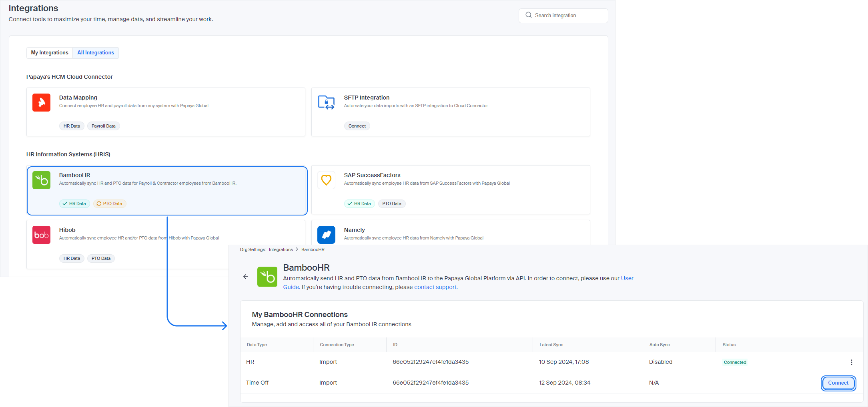Click the Data Mapping Papaya logo icon
The height and width of the screenshot is (407, 868).
tap(41, 103)
